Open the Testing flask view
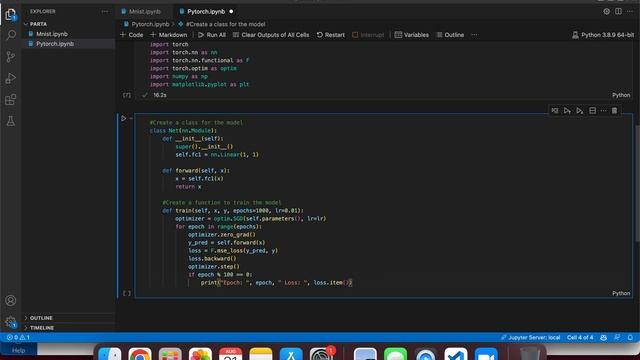The width and height of the screenshot is (640, 360). point(11,121)
